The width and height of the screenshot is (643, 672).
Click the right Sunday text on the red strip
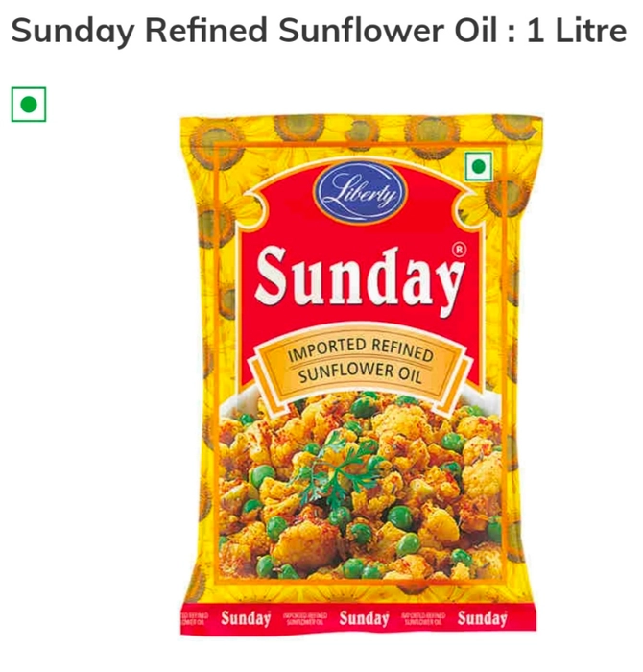(483, 618)
